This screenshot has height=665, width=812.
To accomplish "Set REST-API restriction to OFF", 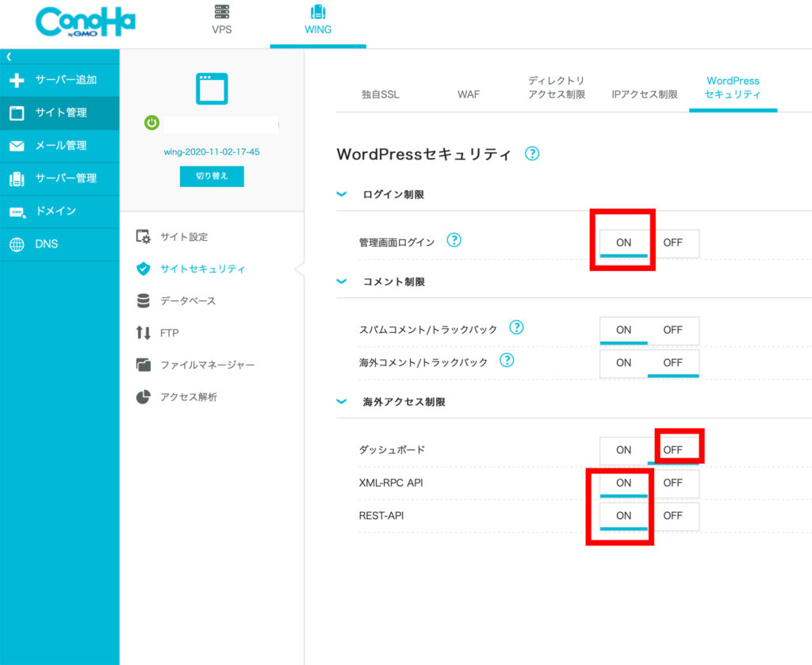I will (x=672, y=516).
